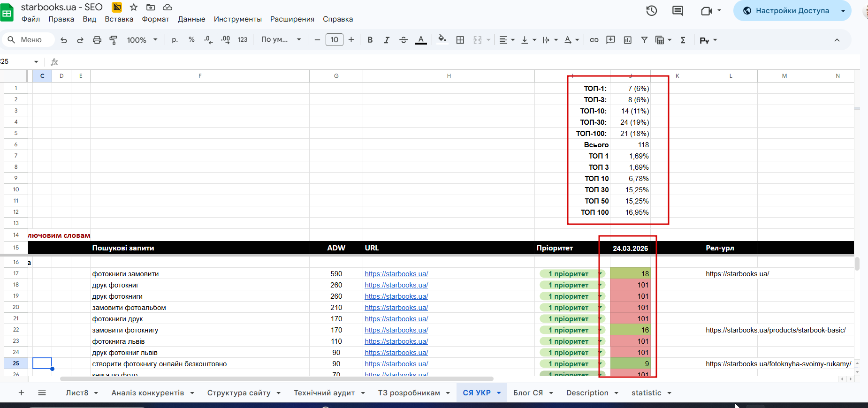Create a filter with the funnel icon
Viewport: 868px width, 408px height.
644,40
